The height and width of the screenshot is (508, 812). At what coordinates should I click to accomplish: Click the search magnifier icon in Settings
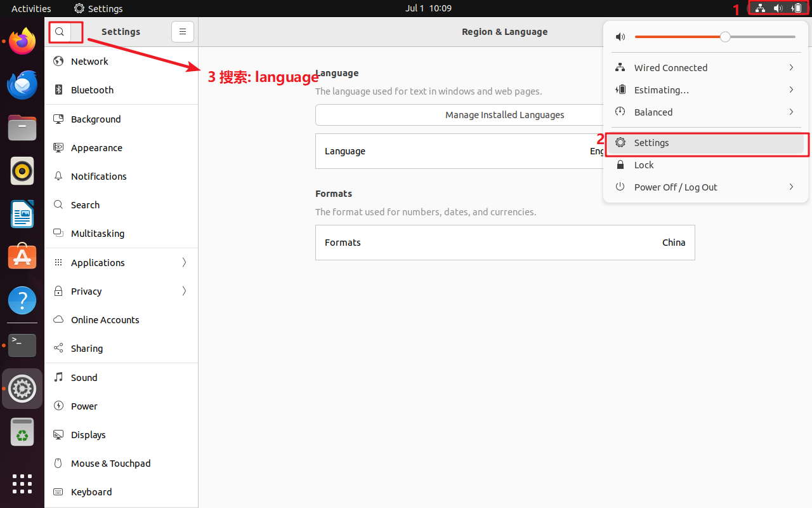coord(60,32)
